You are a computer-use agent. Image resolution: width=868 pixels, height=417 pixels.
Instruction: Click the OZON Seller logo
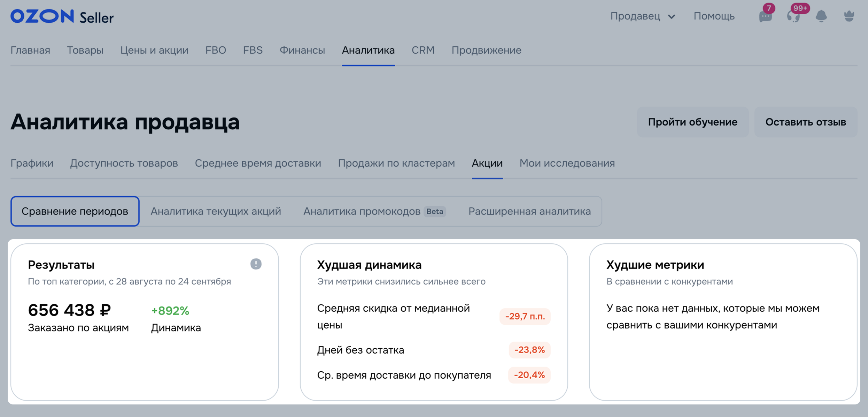click(62, 17)
